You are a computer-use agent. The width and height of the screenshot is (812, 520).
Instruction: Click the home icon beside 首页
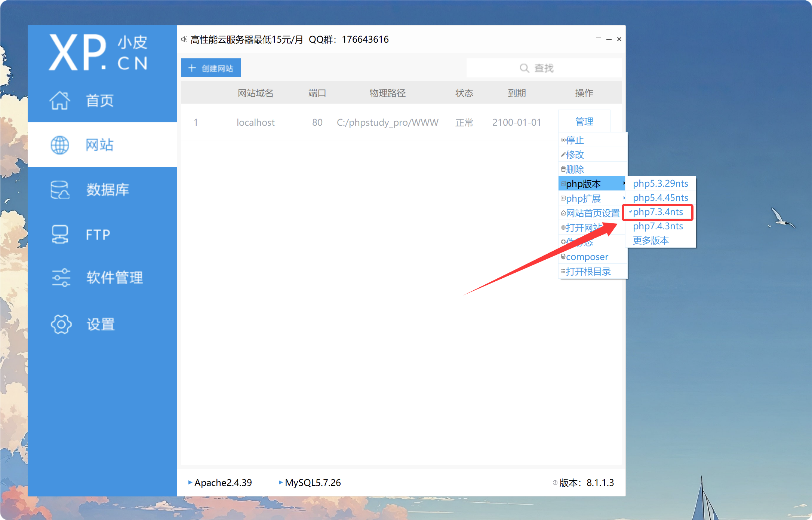[x=60, y=100]
